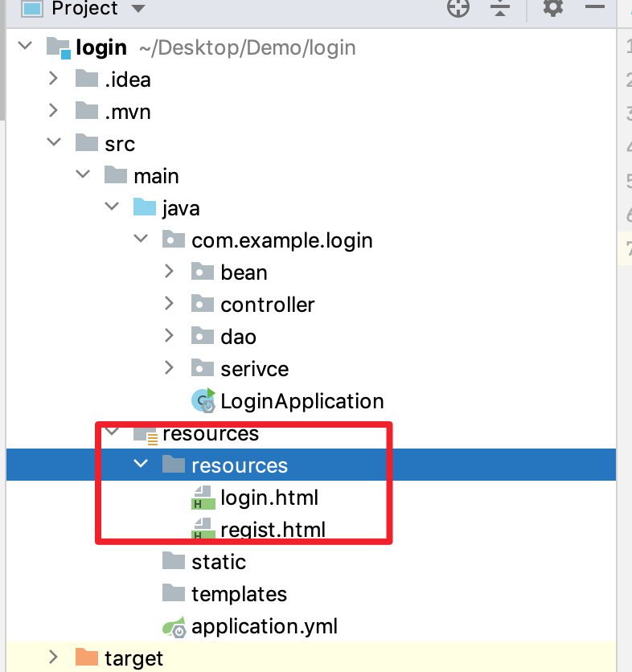This screenshot has width=632, height=672.
Task: Select the serivce package name
Action: click(x=255, y=370)
